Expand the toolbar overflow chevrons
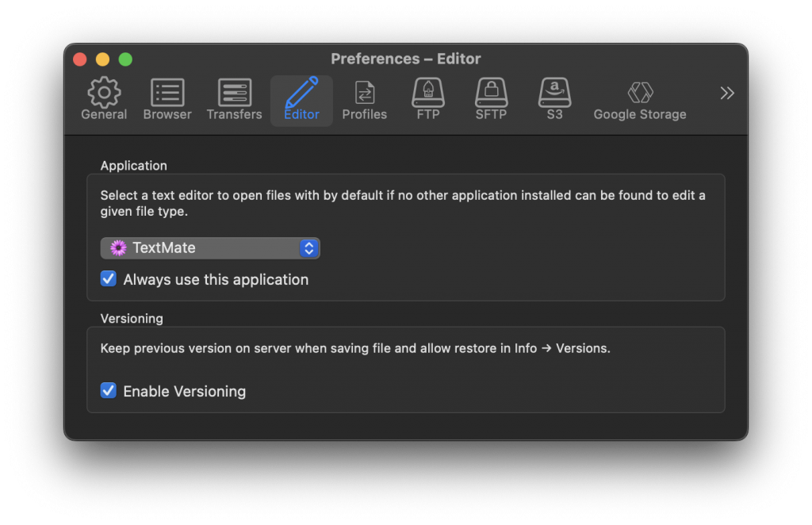This screenshot has height=525, width=812. (727, 94)
